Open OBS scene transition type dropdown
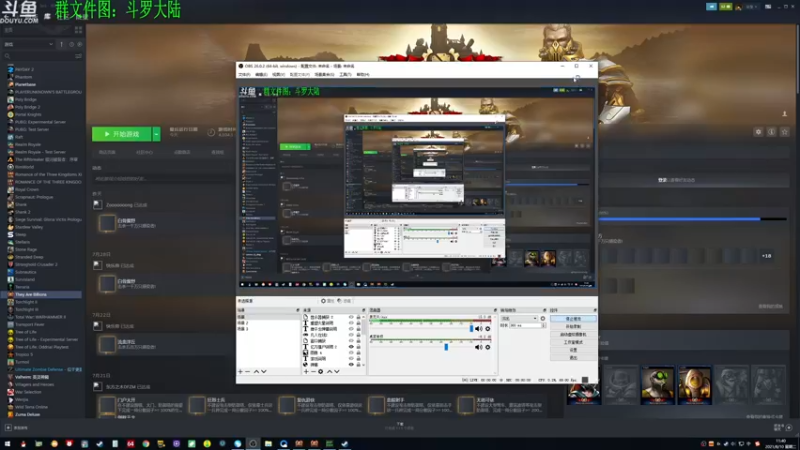 coord(519,318)
